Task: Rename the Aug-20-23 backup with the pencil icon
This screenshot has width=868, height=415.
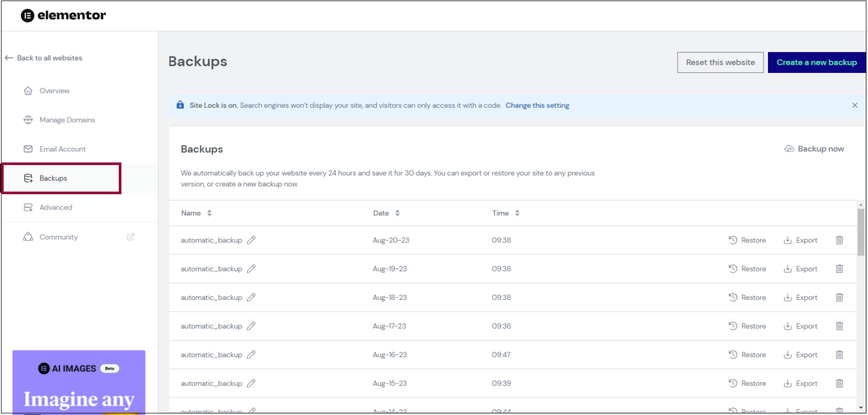Action: pyautogui.click(x=251, y=240)
